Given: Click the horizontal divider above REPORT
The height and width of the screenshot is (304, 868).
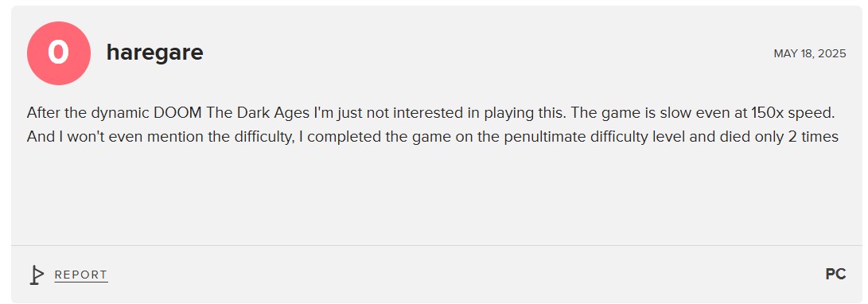Looking at the screenshot, I should [x=436, y=245].
